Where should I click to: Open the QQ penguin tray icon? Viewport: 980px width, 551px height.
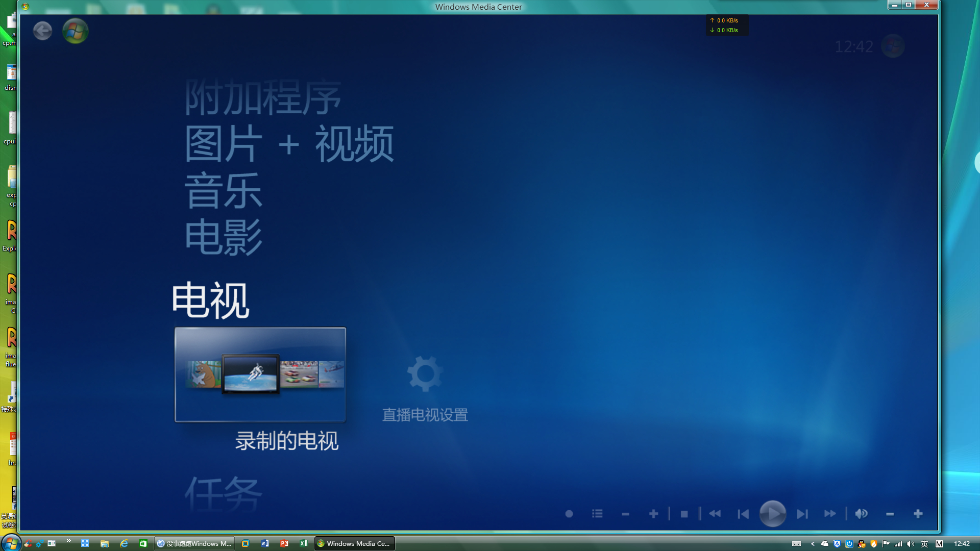(862, 544)
